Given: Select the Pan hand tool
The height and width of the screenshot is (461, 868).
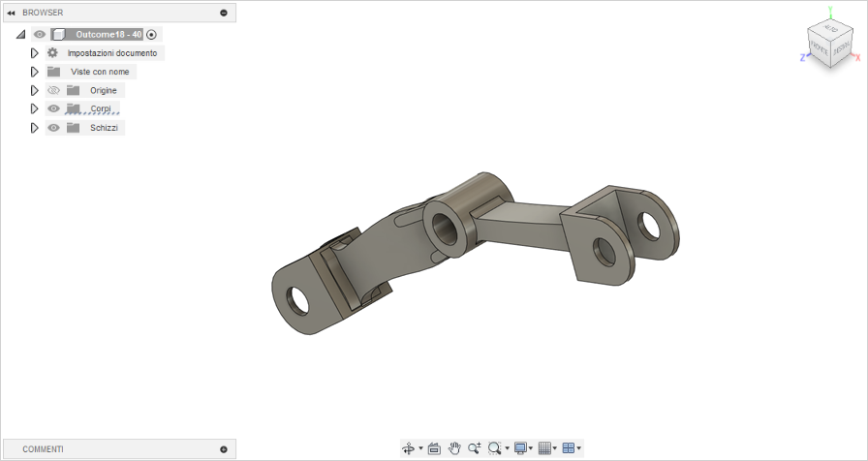Looking at the screenshot, I should point(454,448).
